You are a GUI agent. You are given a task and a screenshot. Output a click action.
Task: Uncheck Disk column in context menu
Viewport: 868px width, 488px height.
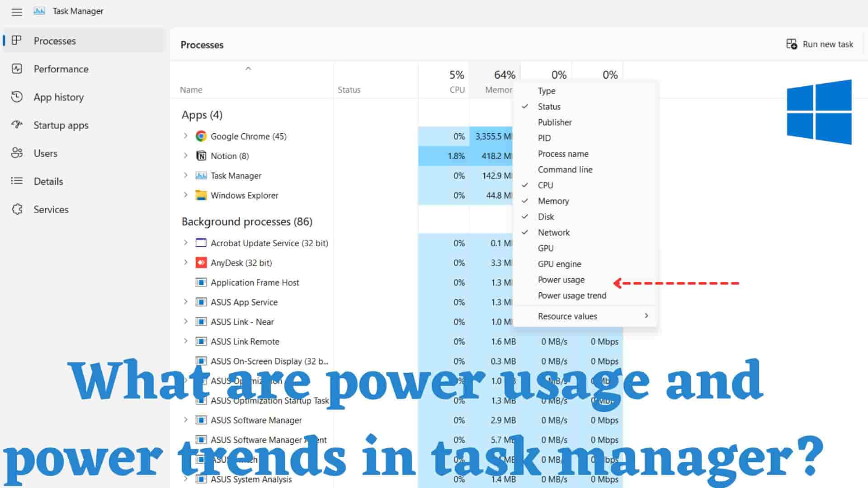(x=585, y=217)
